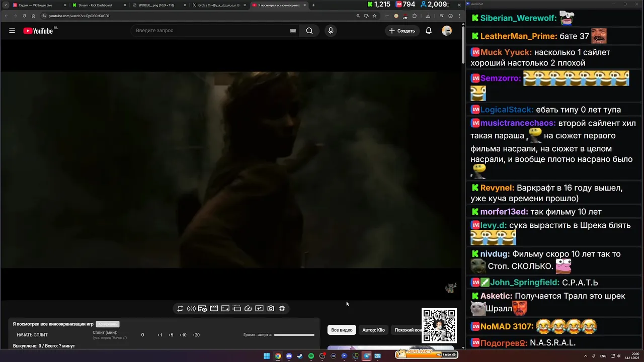Open the Windows Start menu
This screenshot has height=362, width=644.
pos(267,356)
